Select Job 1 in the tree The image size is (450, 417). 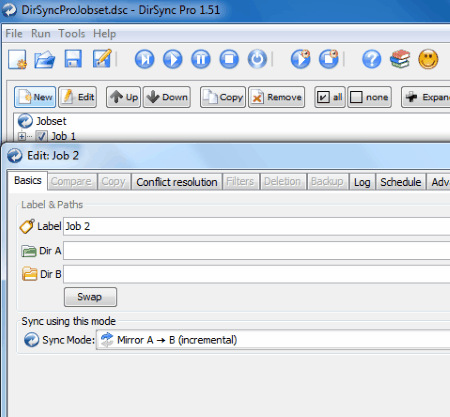tap(63, 136)
